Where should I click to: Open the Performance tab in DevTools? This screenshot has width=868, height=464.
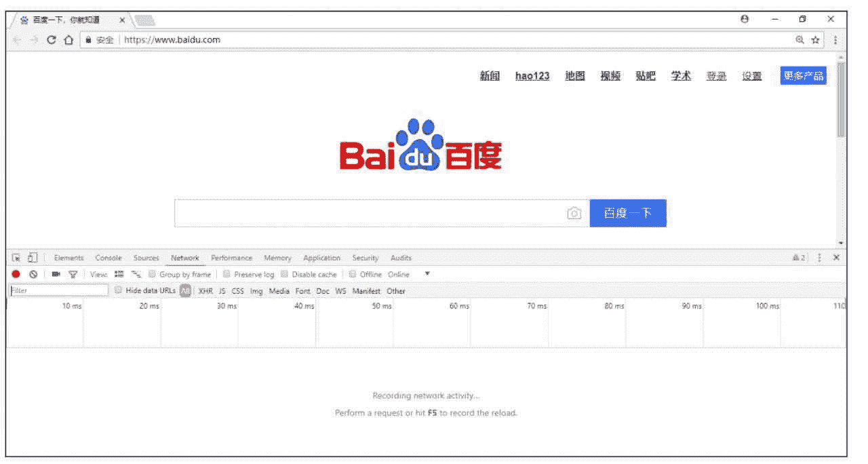click(x=231, y=258)
